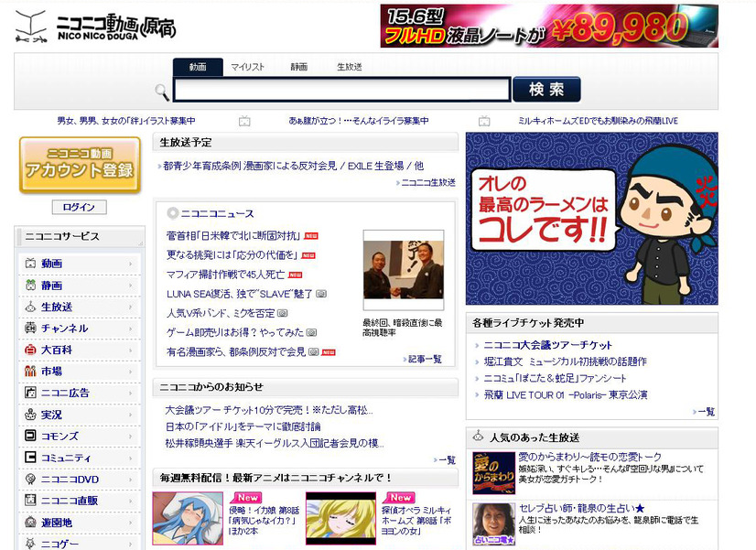The image size is (756, 550).
Task: Open the イカ娘 第8話 anime thumbnail
Action: pyautogui.click(x=188, y=518)
